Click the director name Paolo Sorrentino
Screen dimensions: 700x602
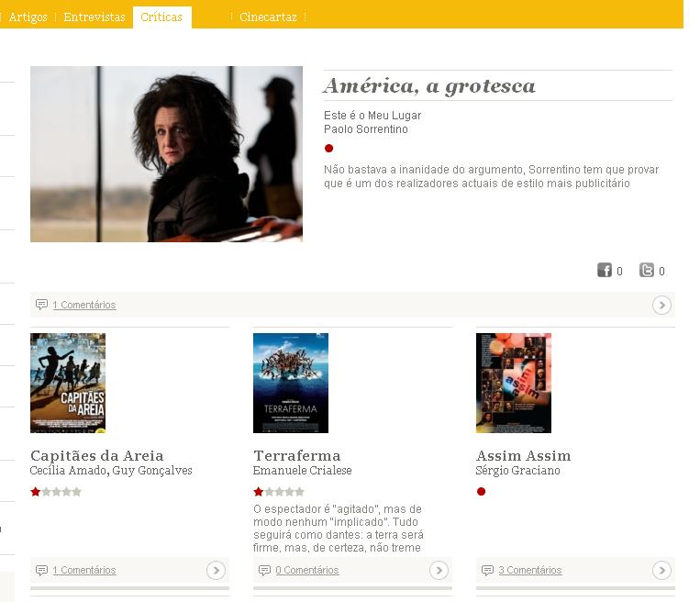click(366, 129)
